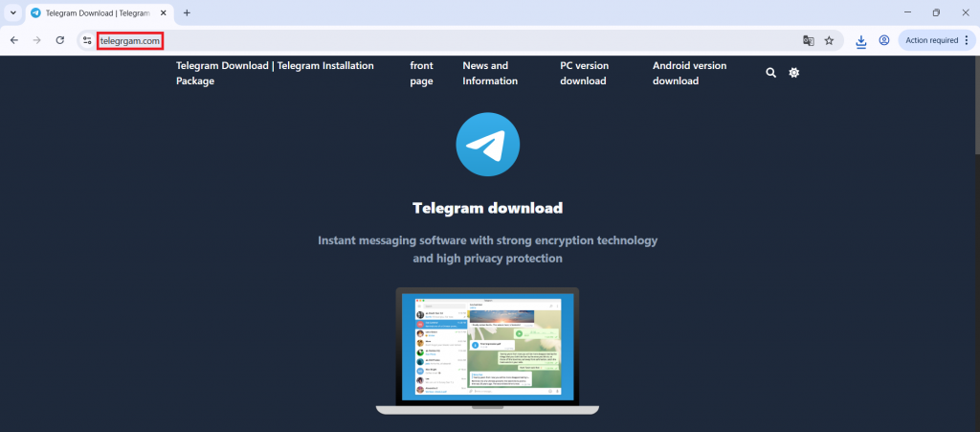Open site information icon in address bar
This screenshot has height=432, width=980.
point(87,40)
